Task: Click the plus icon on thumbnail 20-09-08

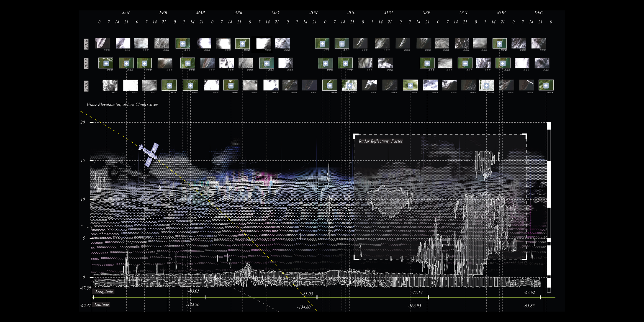Action: (410, 86)
